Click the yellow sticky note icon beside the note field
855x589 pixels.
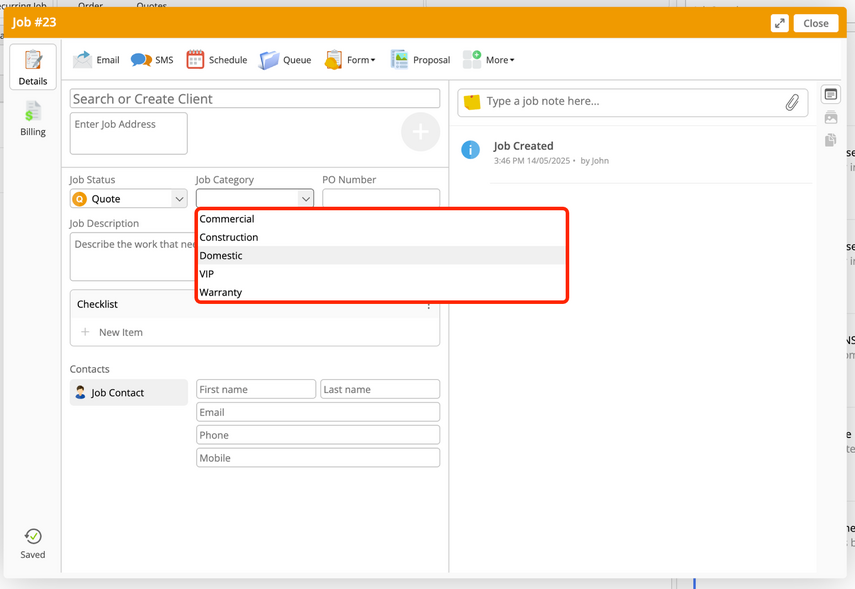pos(470,100)
